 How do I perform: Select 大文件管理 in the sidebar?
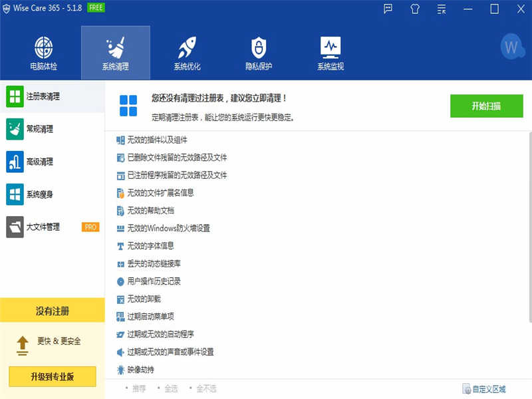pos(53,227)
